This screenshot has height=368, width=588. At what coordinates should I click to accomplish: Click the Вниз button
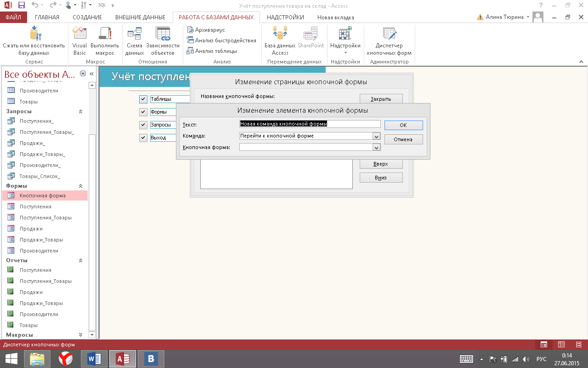[381, 178]
